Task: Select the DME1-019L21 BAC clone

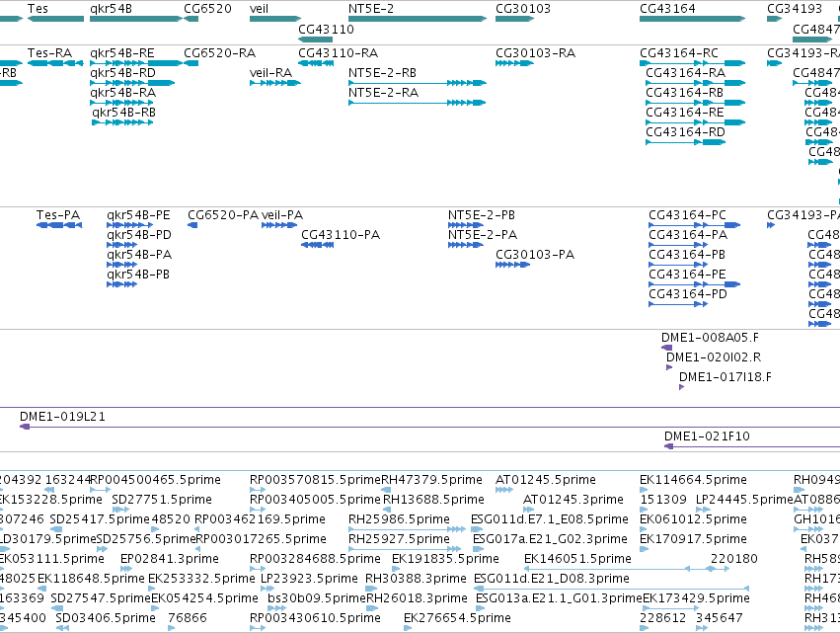Action: 429,427
